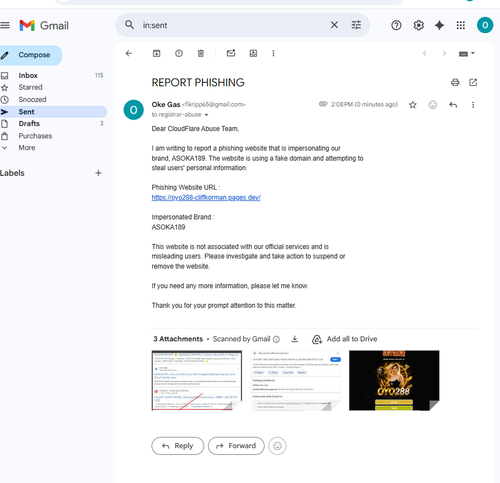500x483 pixels.
Task: Add emoji reaction in message header
Action: (x=433, y=105)
